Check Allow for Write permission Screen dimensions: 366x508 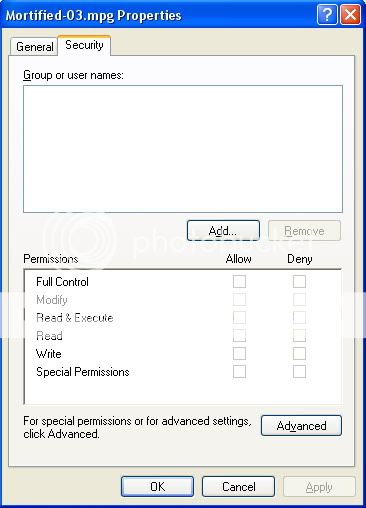pos(239,354)
